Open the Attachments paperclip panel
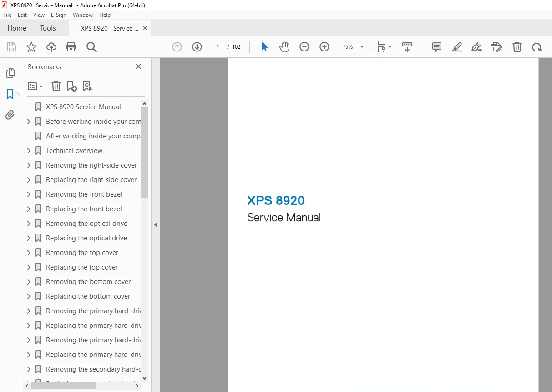This screenshot has height=392, width=552. (10, 115)
